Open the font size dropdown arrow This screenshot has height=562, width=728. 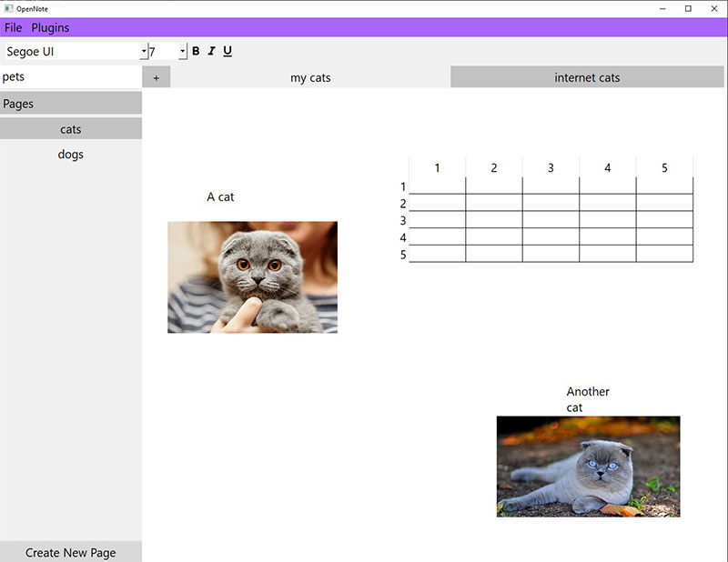coord(183,51)
